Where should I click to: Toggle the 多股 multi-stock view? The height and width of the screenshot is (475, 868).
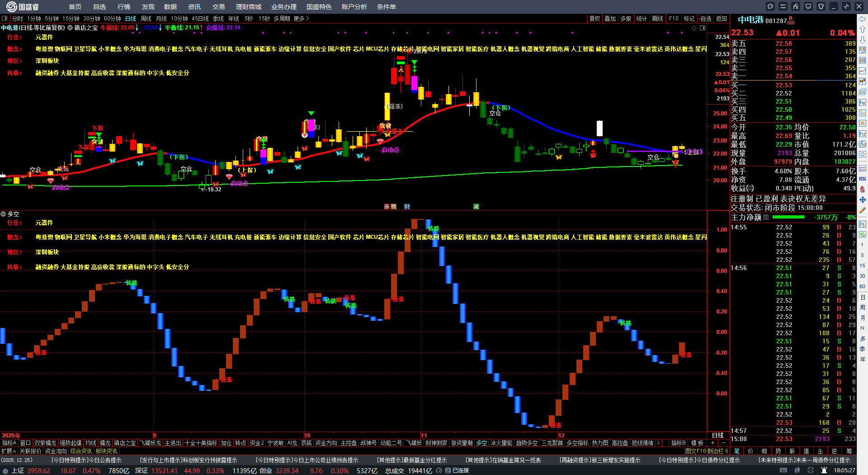pos(626,19)
